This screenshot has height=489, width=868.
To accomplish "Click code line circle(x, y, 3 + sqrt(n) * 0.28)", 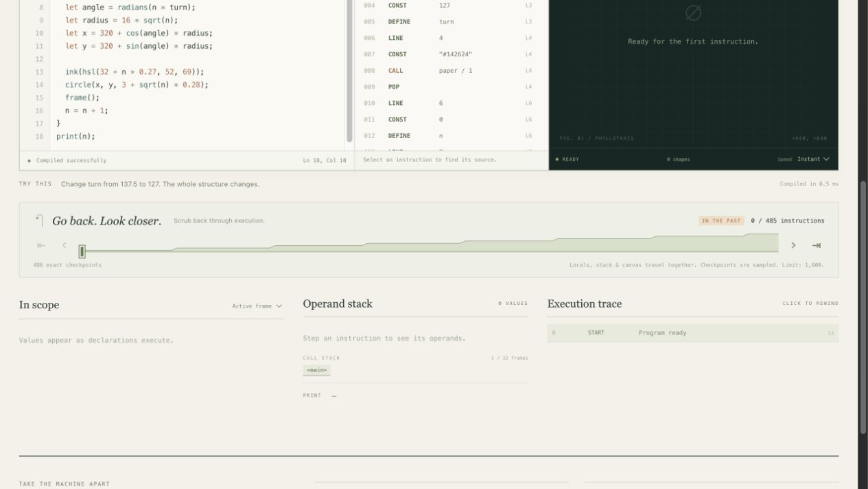I will point(137,84).
